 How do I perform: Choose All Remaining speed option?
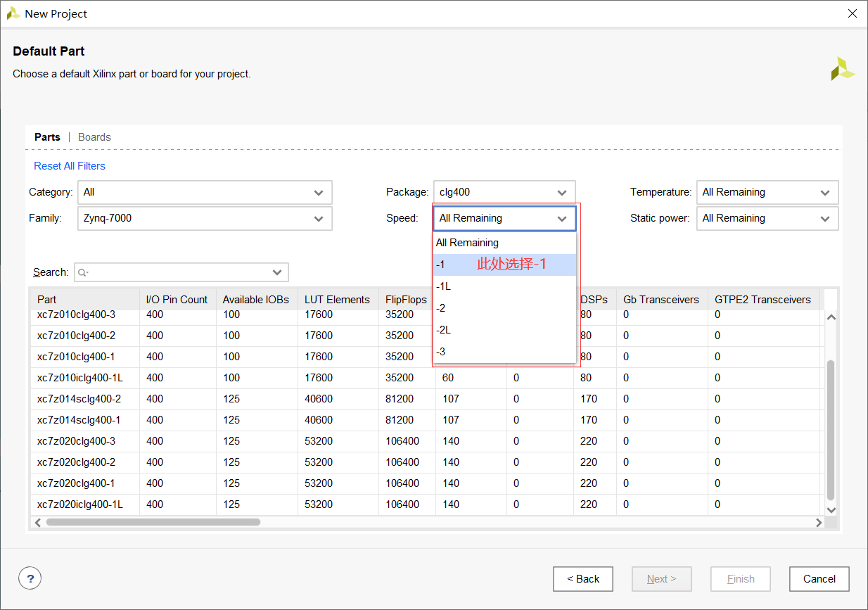(504, 243)
